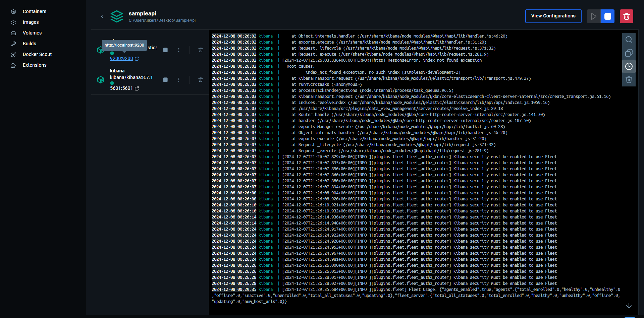Start the sampleapi stack with play button
The height and width of the screenshot is (318, 644).
click(594, 16)
